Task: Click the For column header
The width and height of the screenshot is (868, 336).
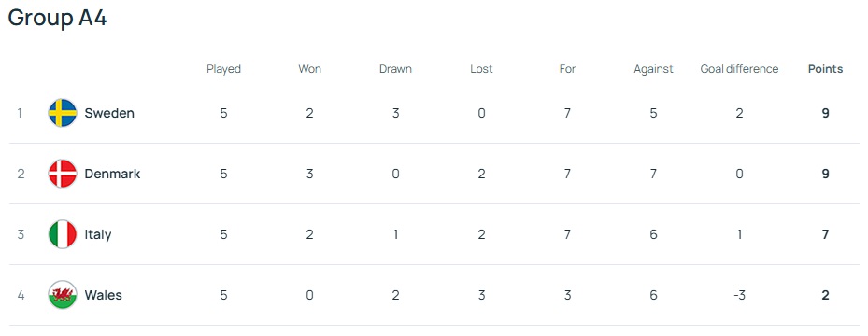Action: coord(567,69)
